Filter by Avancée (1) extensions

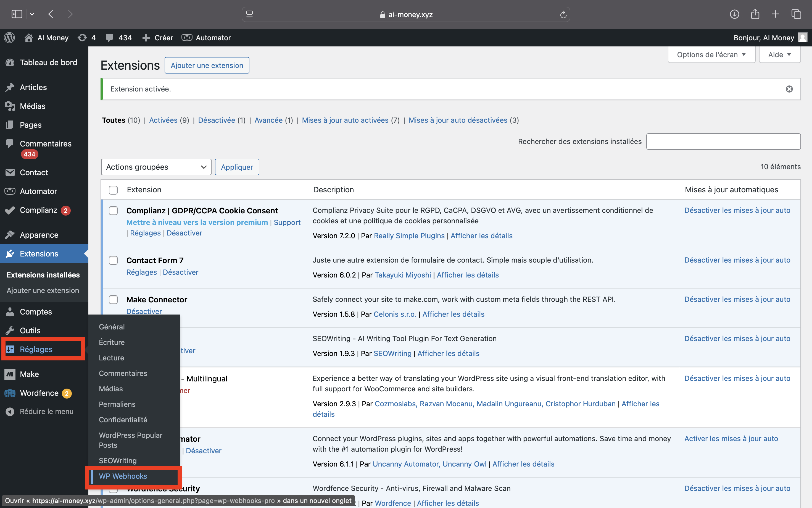point(274,120)
